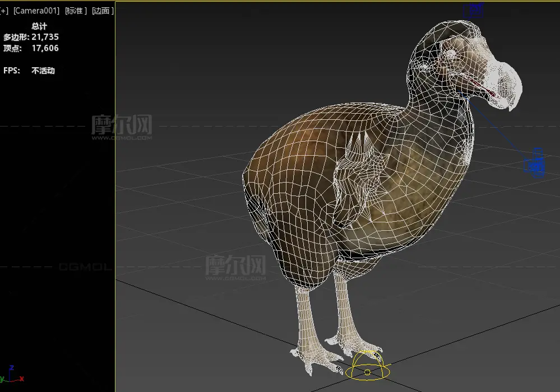
Task: Click the 顶点 vertex count statistic
Action: tap(31, 48)
